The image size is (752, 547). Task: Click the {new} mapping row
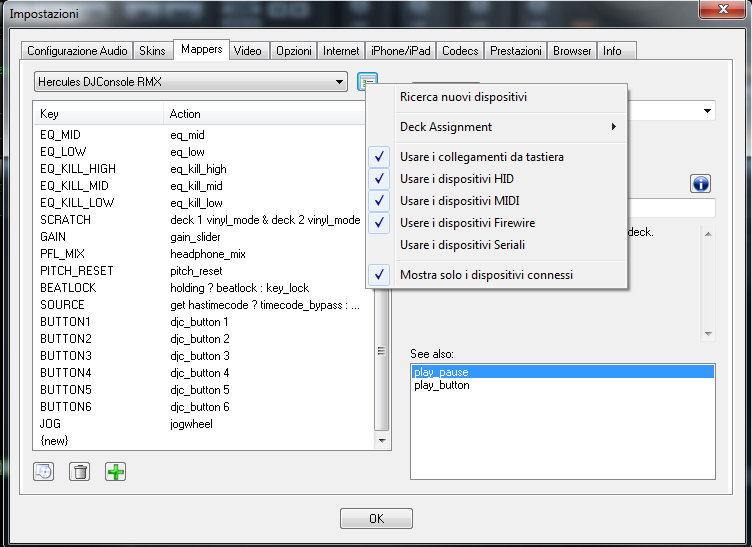pos(203,441)
